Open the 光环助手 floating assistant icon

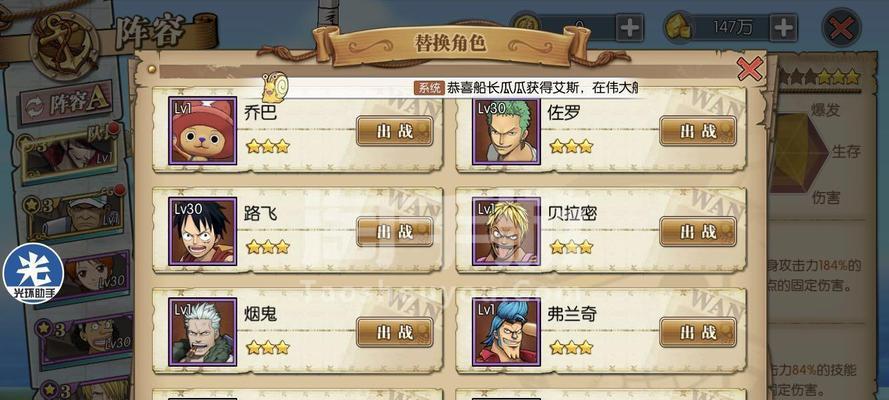click(33, 273)
